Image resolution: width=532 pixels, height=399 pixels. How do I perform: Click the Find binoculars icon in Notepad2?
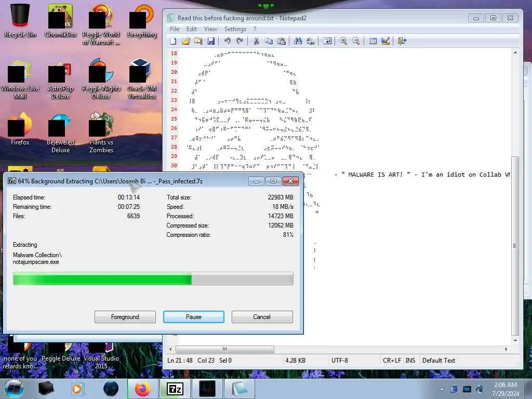click(x=298, y=41)
